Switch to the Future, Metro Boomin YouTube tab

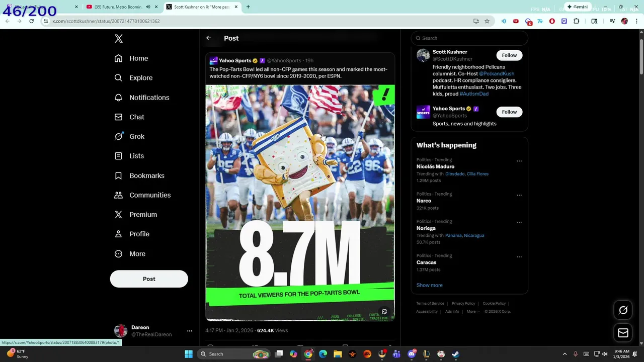click(119, 7)
